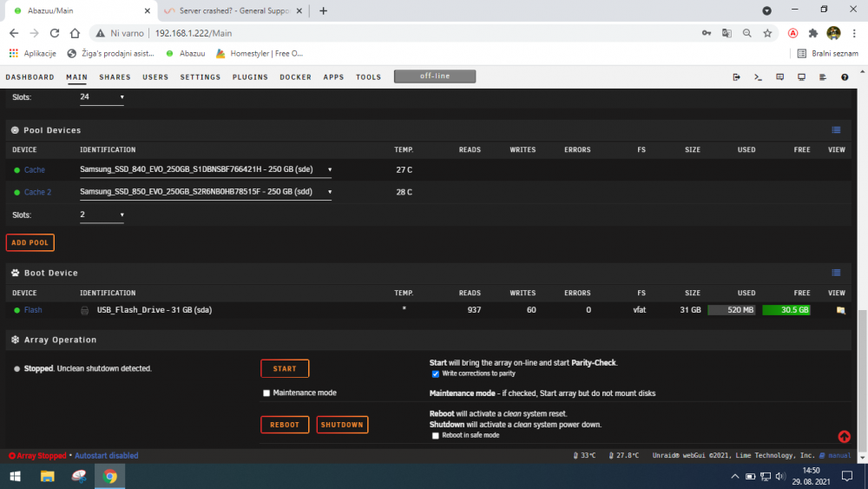
Task: Open the Cache device link
Action: [35, 170]
